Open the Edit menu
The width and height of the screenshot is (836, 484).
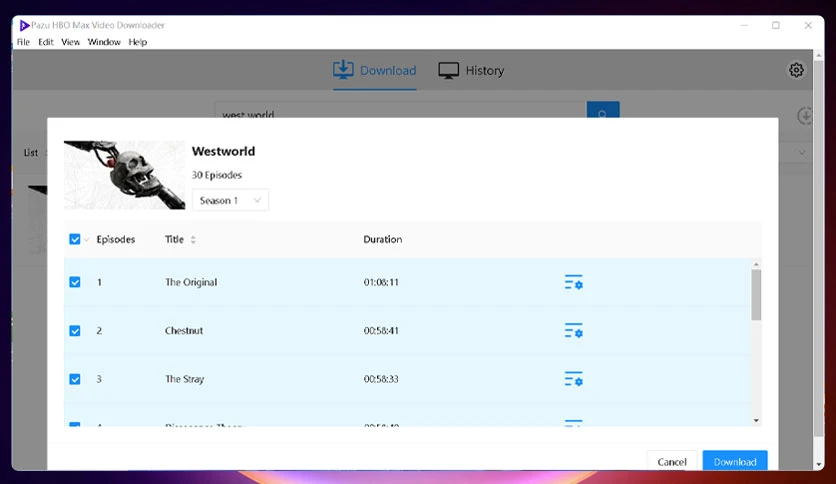click(46, 42)
